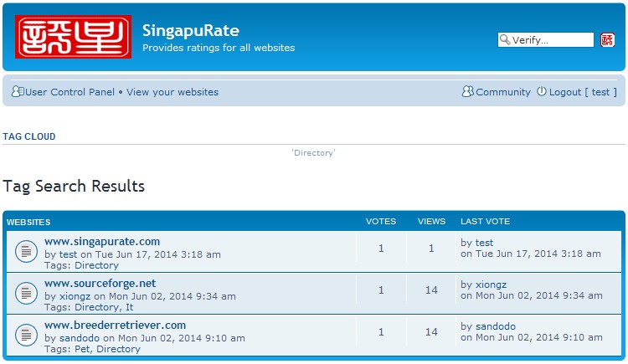Click the Logout power icon
628x364 pixels.
(542, 91)
